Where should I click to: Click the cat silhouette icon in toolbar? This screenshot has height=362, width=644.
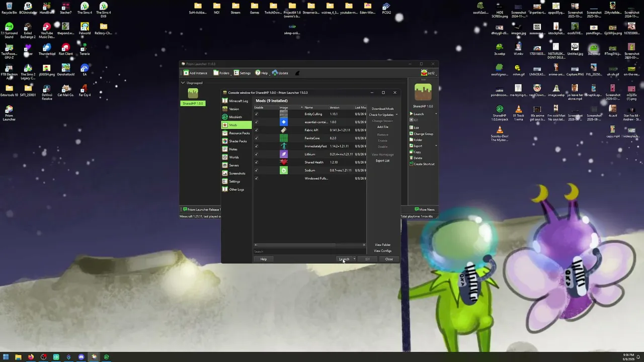[x=297, y=73]
